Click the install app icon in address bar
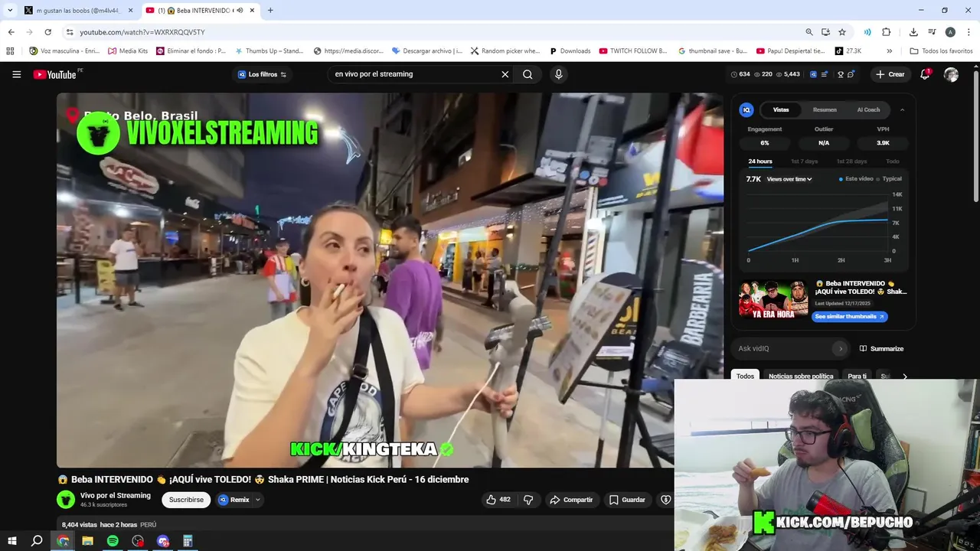This screenshot has width=980, height=551. pos(825,32)
